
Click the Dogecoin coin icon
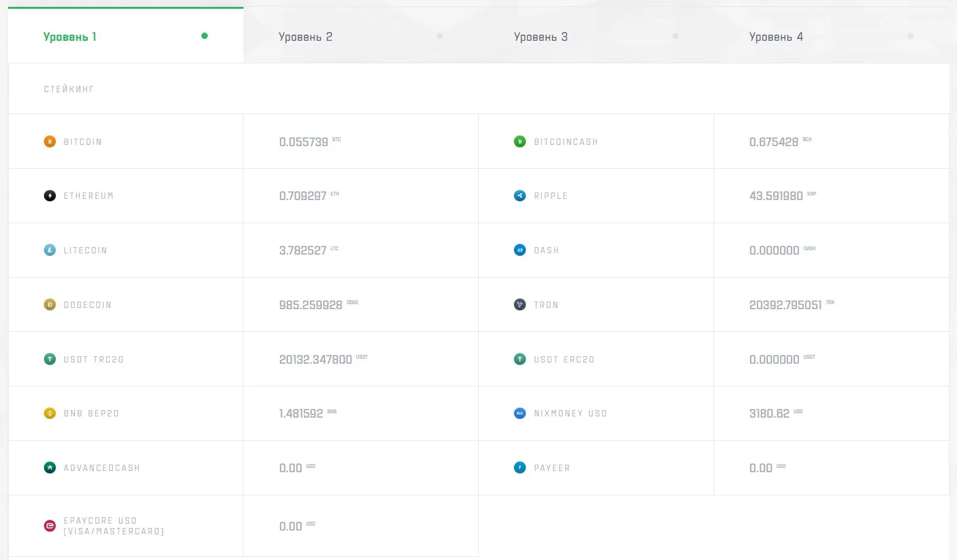click(x=50, y=305)
